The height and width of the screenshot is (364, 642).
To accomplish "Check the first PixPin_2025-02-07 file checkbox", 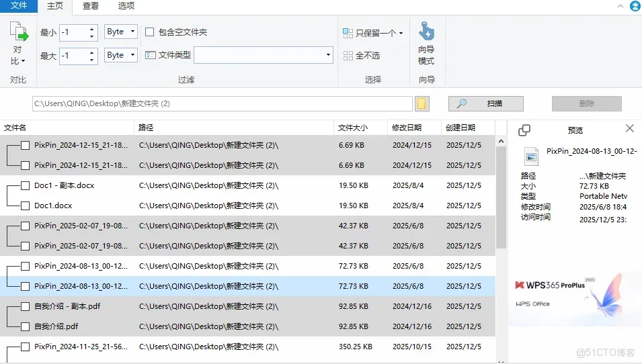I will pyautogui.click(x=25, y=226).
